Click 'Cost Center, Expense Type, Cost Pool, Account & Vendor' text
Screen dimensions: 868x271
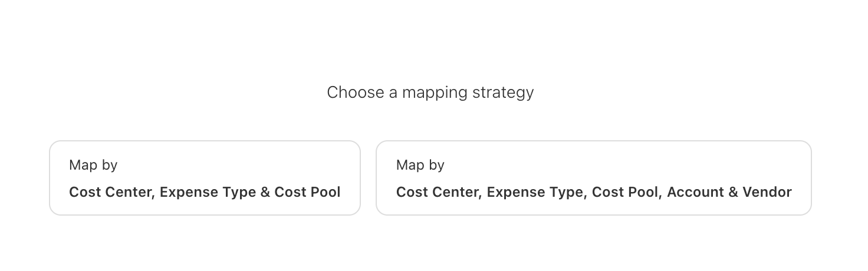[x=593, y=192]
